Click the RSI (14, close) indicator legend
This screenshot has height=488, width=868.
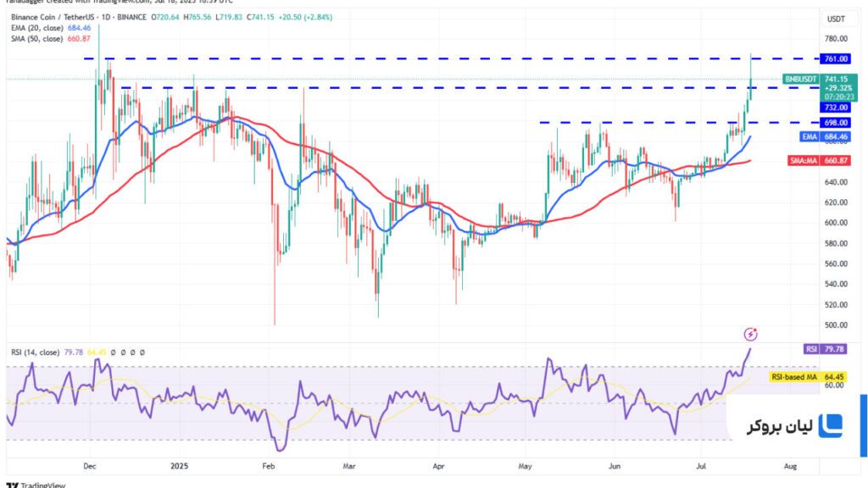coord(35,352)
